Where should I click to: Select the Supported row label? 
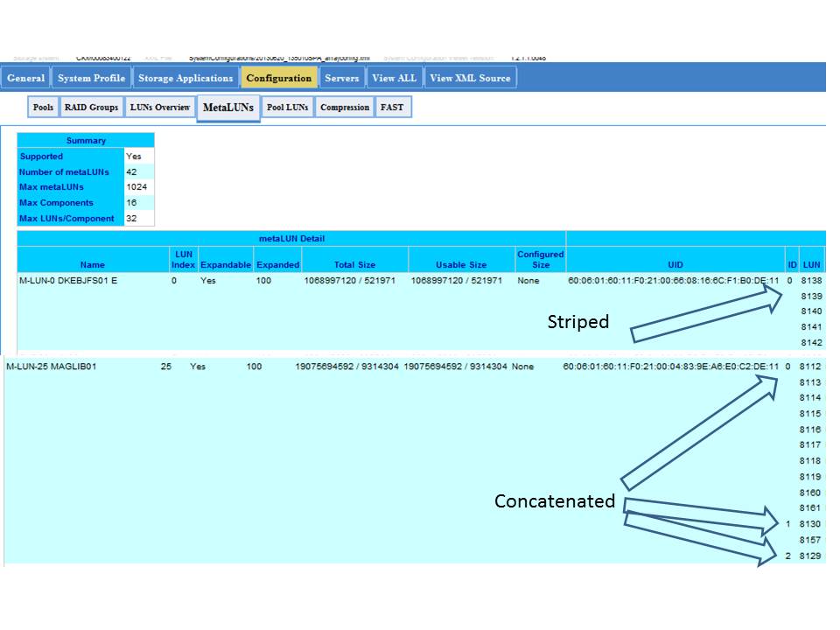41,157
